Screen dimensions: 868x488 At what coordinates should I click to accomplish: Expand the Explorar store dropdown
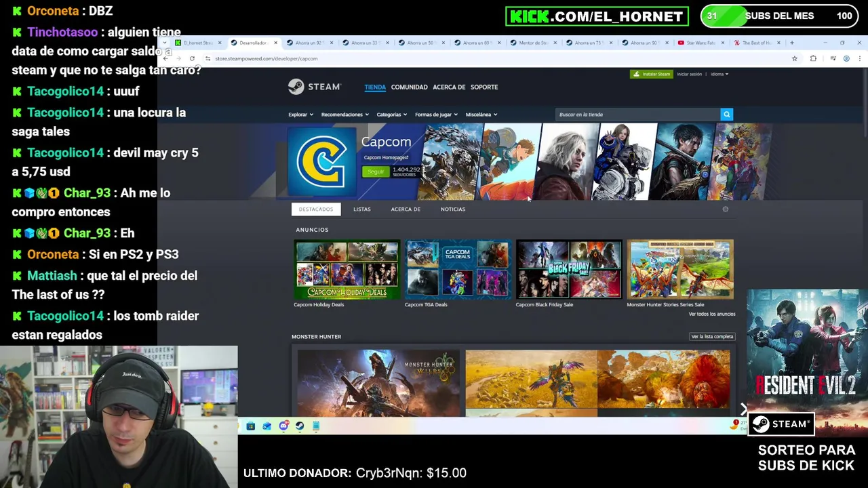coord(300,115)
